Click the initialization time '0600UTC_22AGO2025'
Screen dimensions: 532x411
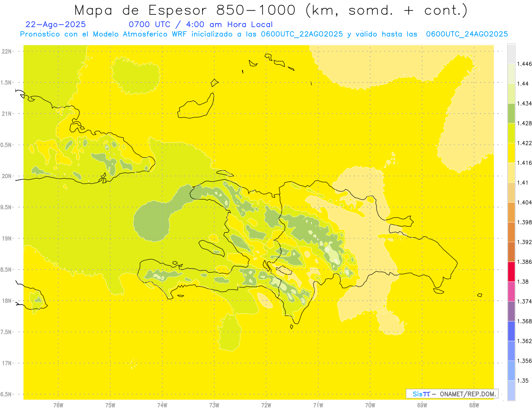coord(301,34)
